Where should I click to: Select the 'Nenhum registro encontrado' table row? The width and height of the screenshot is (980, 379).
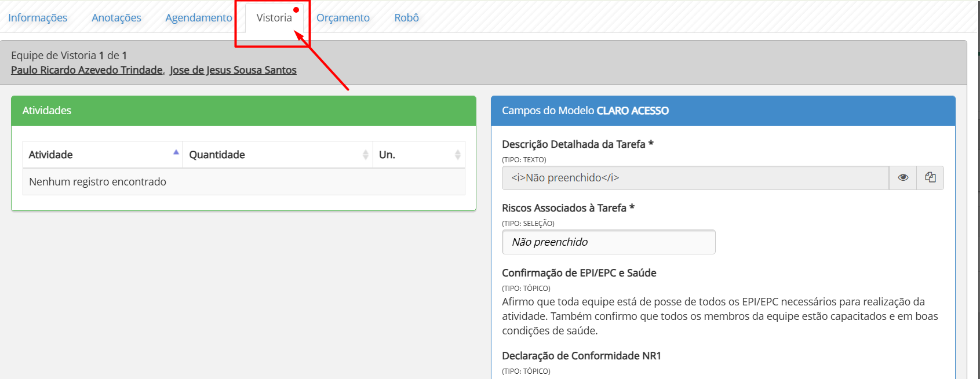point(243,182)
